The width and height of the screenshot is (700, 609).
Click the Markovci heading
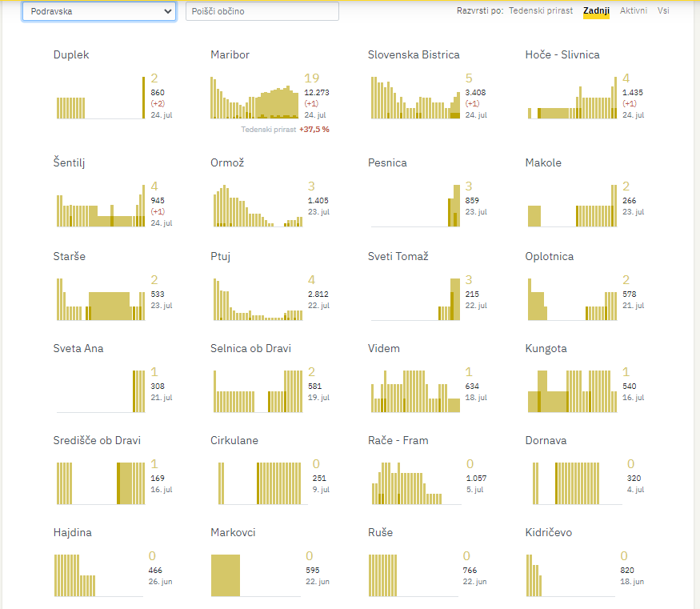click(x=233, y=533)
